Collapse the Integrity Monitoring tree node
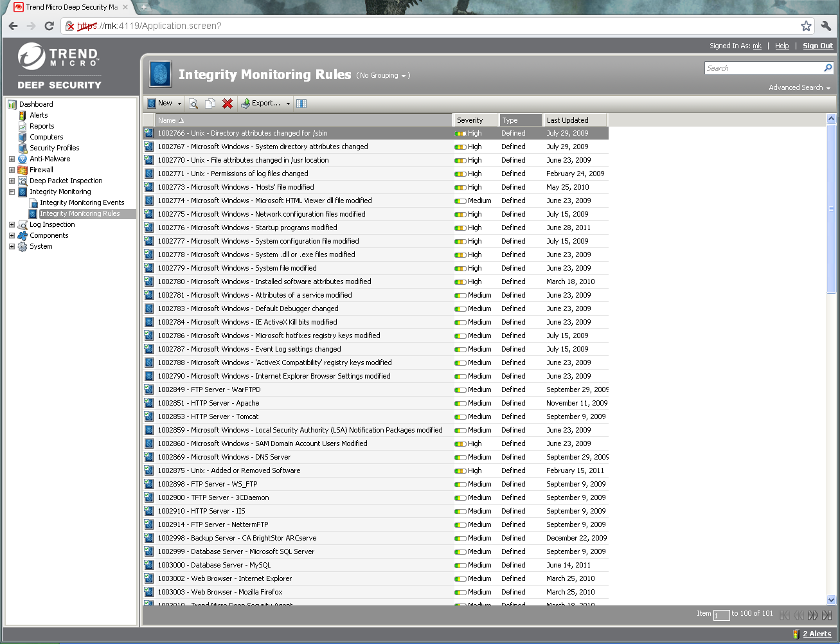This screenshot has height=644, width=840. [x=12, y=192]
